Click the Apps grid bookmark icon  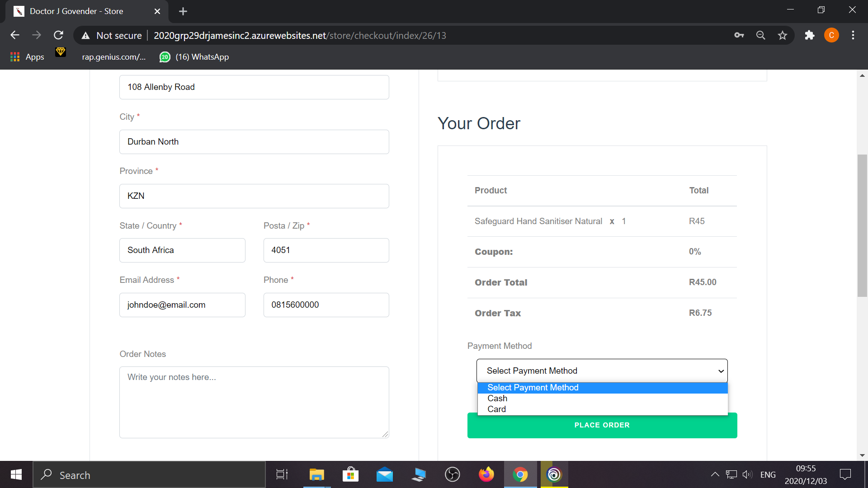[15, 57]
